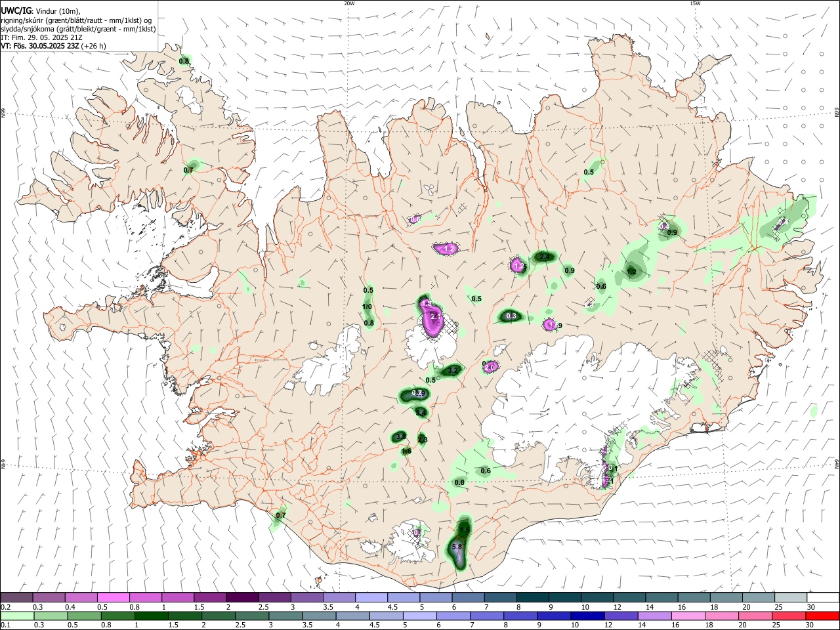The height and width of the screenshot is (630, 840).
Task: Click the 0.1 label on the bottom legend row
Action: (5, 626)
